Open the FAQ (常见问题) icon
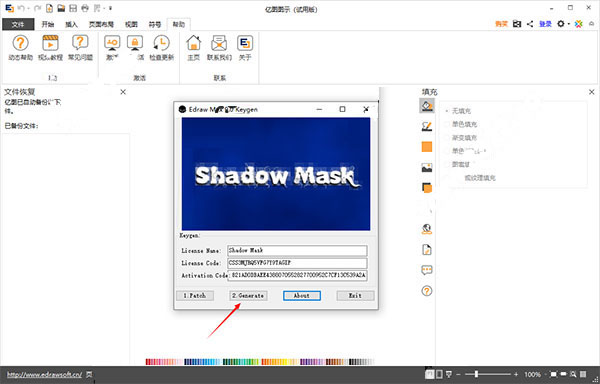600x384 pixels. 80,47
